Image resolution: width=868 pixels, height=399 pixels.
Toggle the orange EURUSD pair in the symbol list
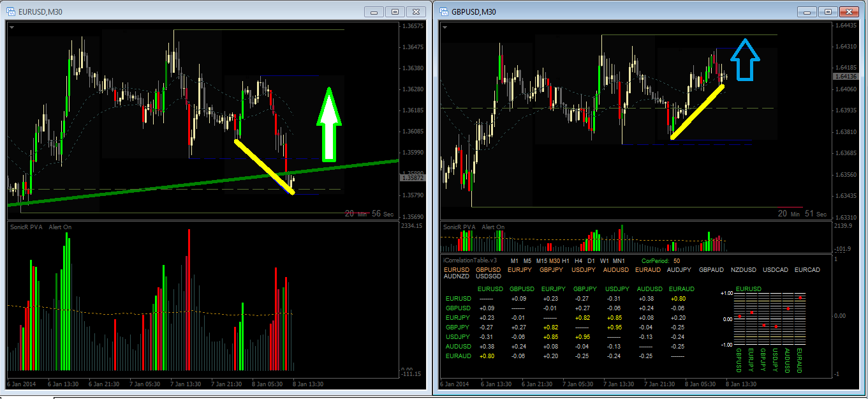(456, 269)
